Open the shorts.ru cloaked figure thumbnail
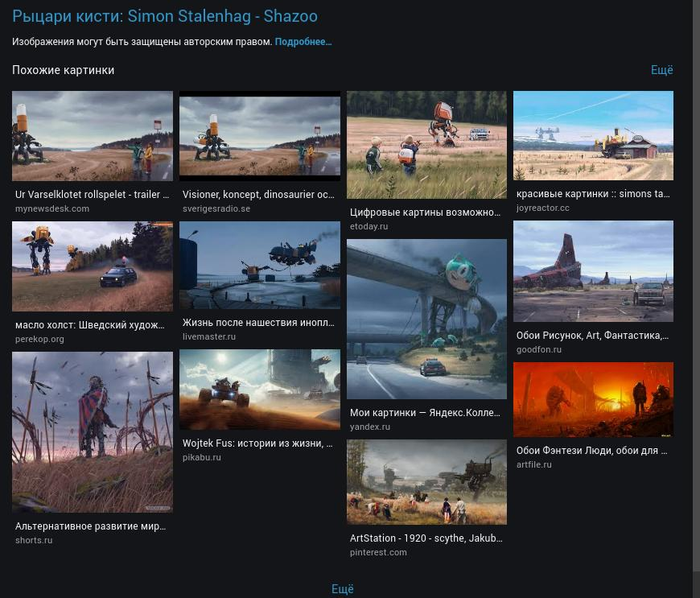Viewport: 700px width, 598px height. 93,432
